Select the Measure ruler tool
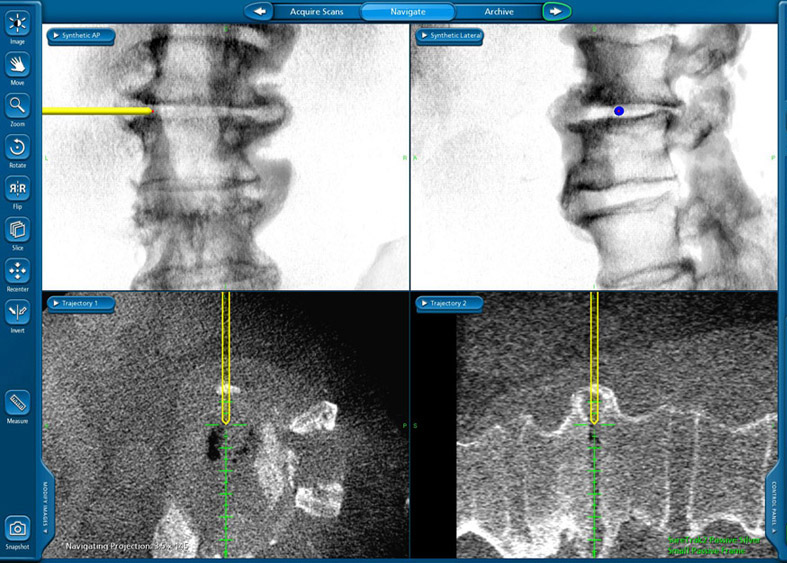 point(18,402)
